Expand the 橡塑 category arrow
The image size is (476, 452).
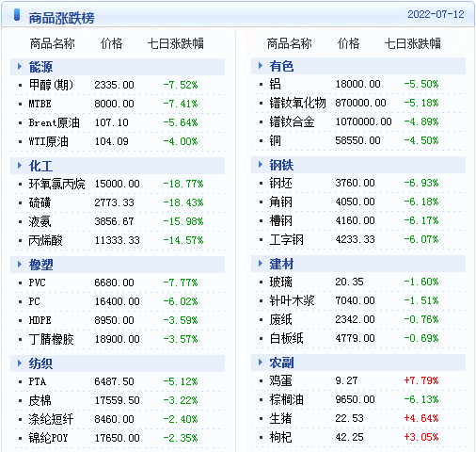(20, 265)
